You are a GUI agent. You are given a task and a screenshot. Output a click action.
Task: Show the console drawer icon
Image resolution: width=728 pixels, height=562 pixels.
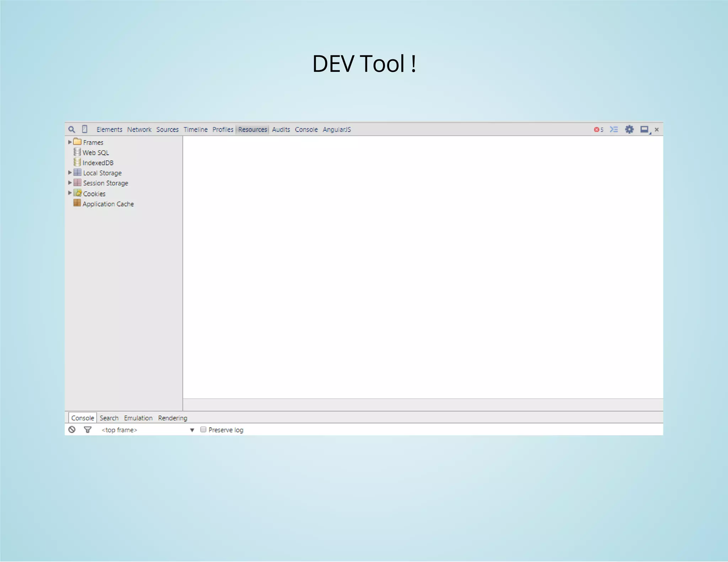614,130
